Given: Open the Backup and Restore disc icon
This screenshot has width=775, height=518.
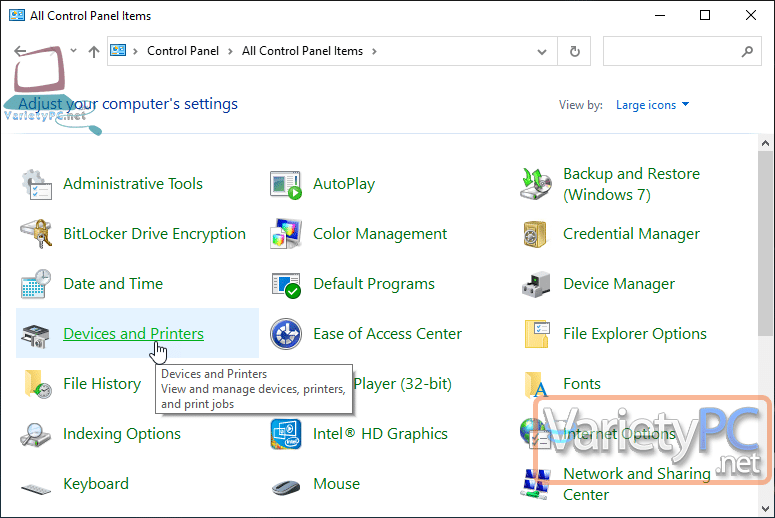Looking at the screenshot, I should 536,184.
